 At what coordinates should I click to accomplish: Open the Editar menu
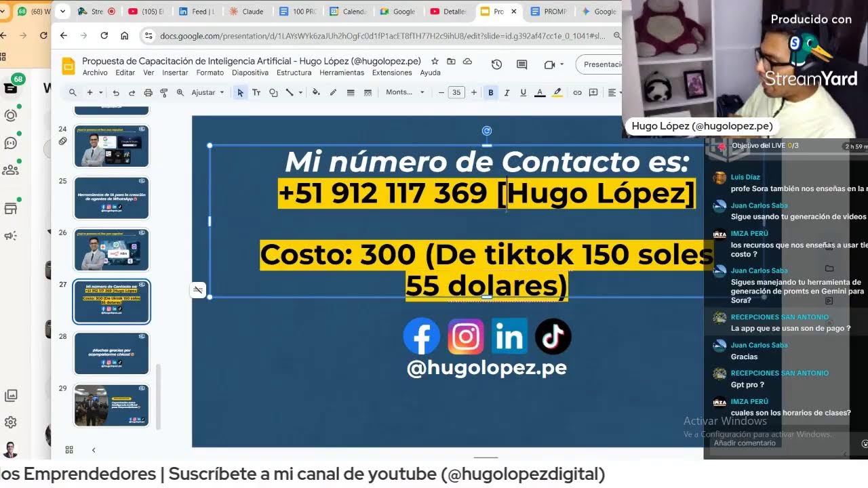[125, 73]
